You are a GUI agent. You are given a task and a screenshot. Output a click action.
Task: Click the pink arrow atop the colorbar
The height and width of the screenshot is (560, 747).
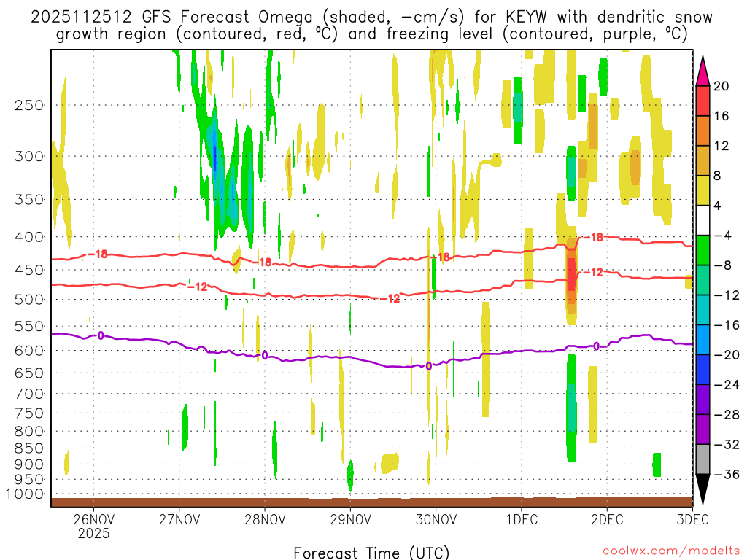pyautogui.click(x=703, y=72)
